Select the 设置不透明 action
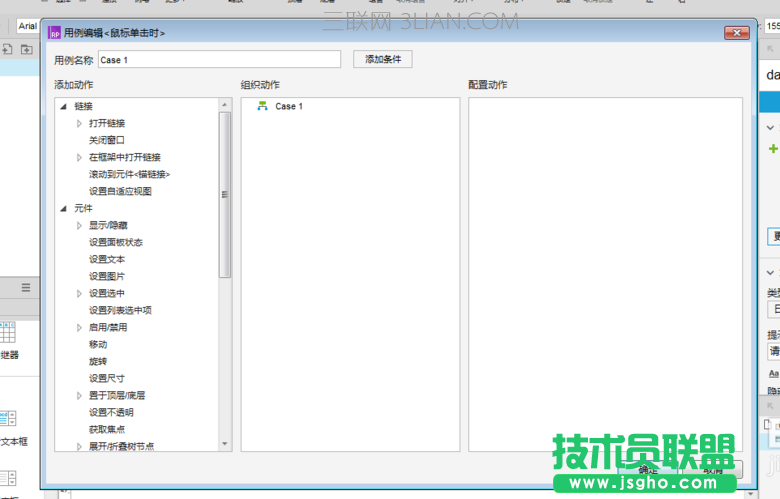The width and height of the screenshot is (780, 499). (111, 412)
